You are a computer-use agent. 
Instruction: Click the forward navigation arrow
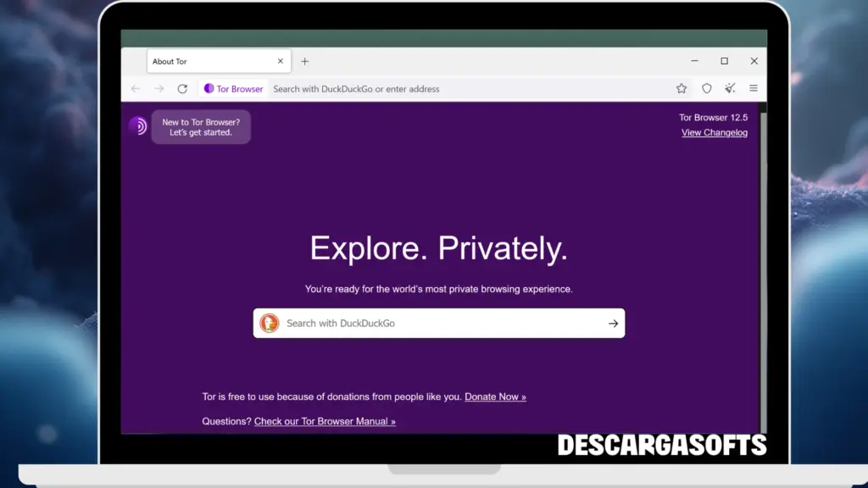click(159, 88)
